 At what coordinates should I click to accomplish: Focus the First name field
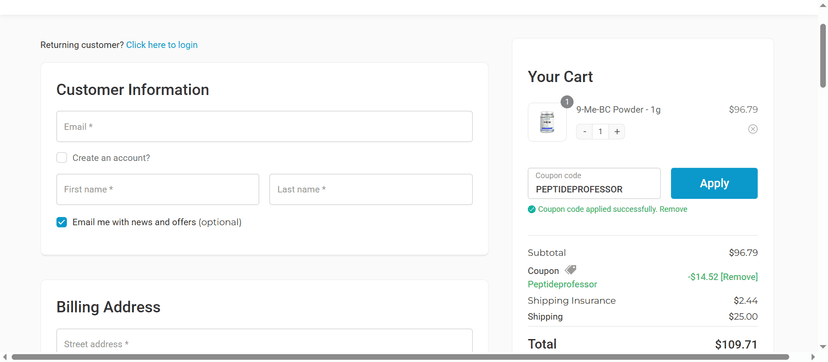158,189
